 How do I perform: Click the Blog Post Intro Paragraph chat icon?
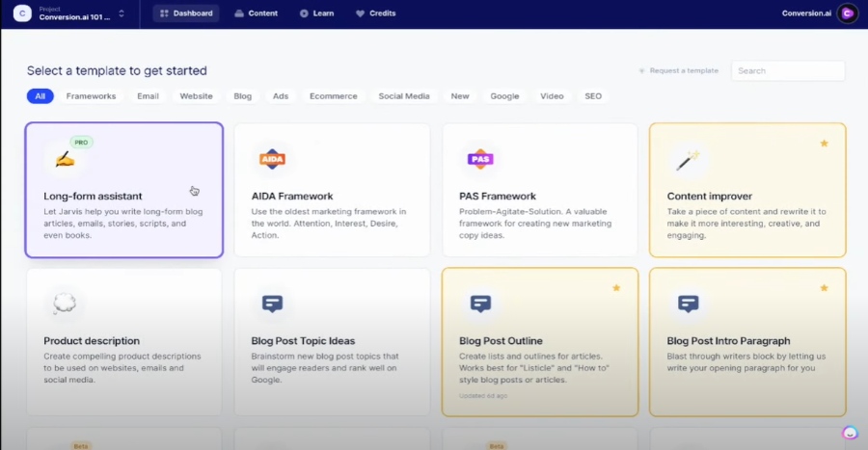(688, 304)
